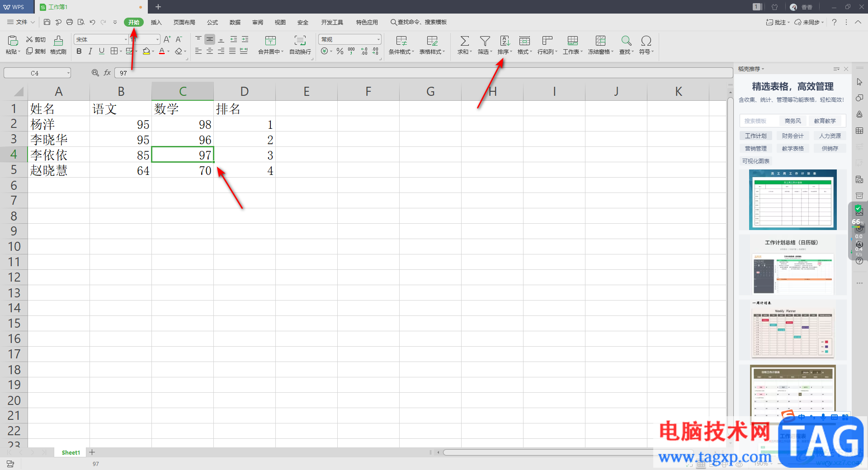Expand the borders dropdown arrow
Image resolution: width=868 pixels, height=470 pixels.
pos(121,52)
